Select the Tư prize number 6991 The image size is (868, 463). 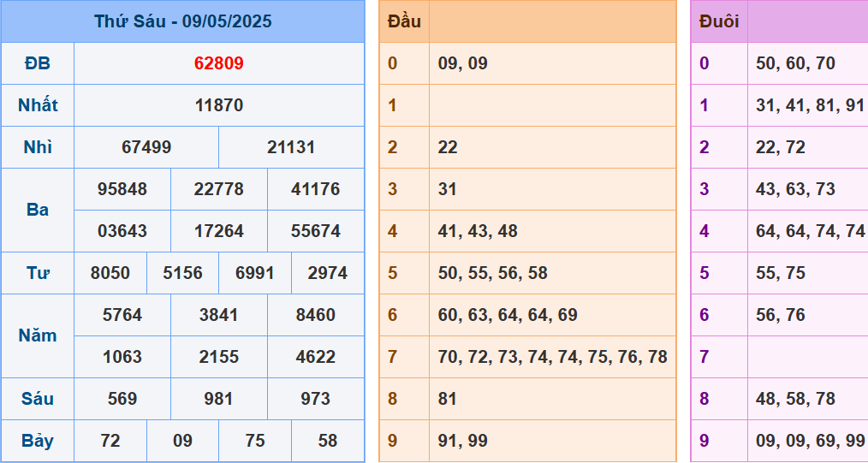click(254, 273)
